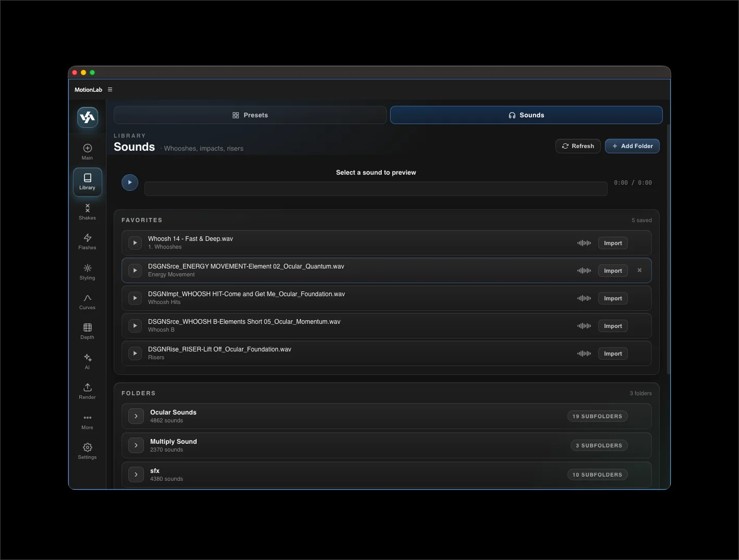Screen dimensions: 739x560
Task: Expand the Multiply Sound folder
Action: [136, 445]
